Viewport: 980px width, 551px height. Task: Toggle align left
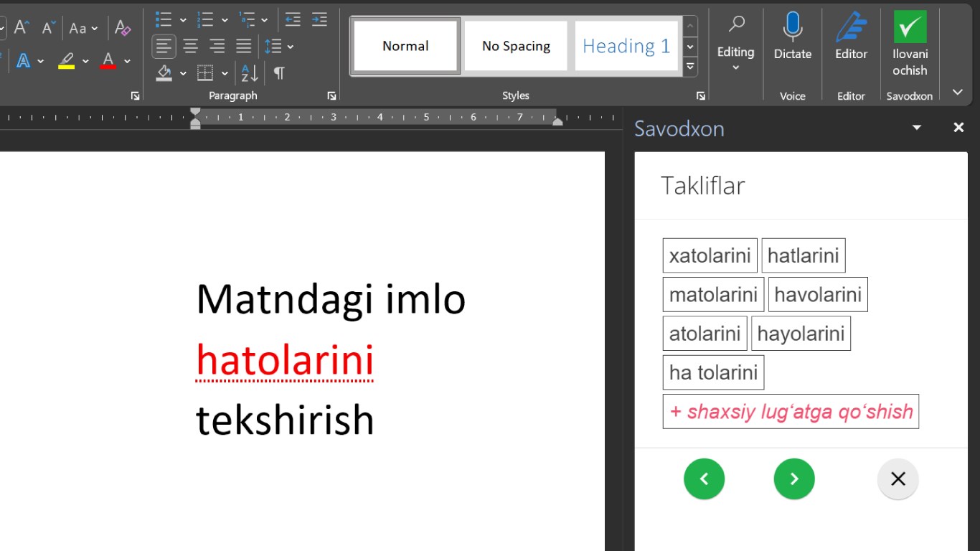coord(164,47)
